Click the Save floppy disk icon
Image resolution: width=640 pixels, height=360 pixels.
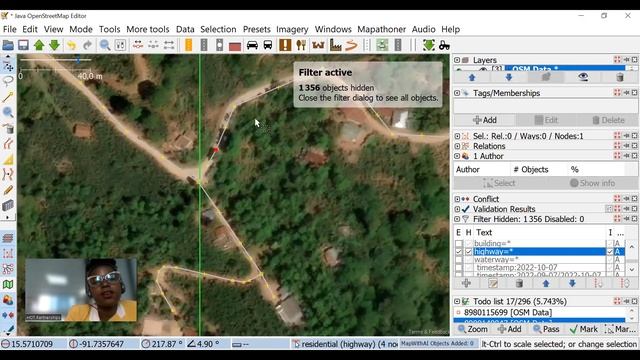tap(23, 45)
